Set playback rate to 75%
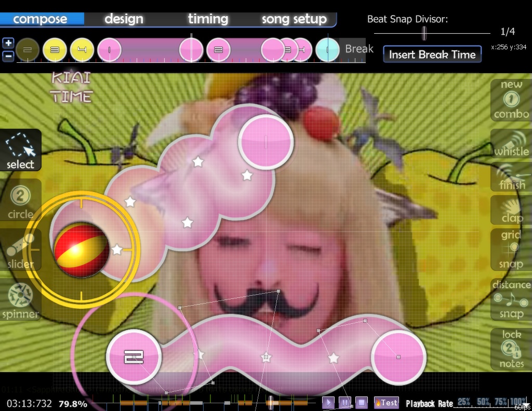The image size is (532, 411). click(501, 402)
